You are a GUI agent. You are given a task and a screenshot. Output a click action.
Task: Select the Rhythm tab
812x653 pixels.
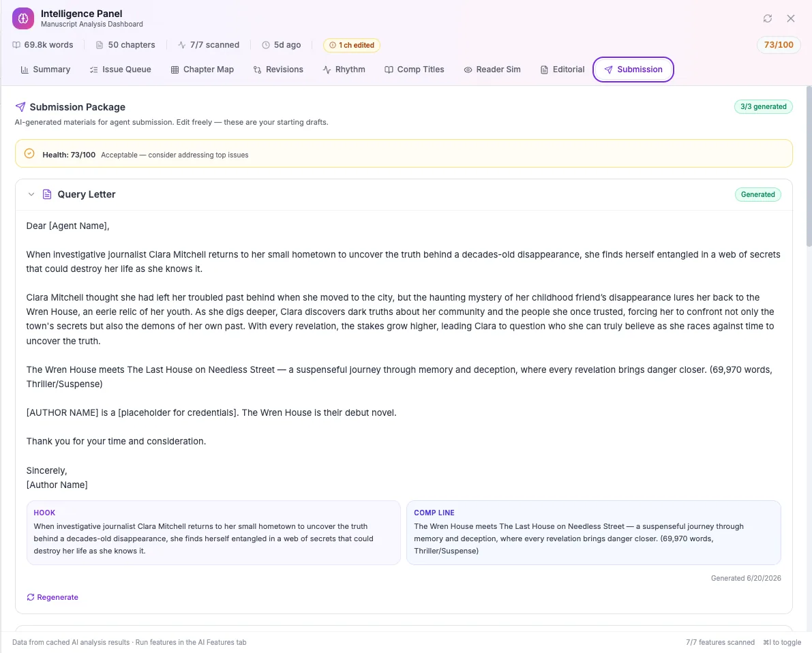(344, 70)
